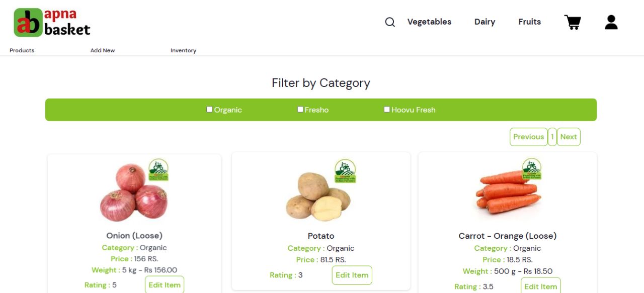Viewport: 644px width, 293px height.
Task: Open the Dairy section
Action: tap(485, 22)
